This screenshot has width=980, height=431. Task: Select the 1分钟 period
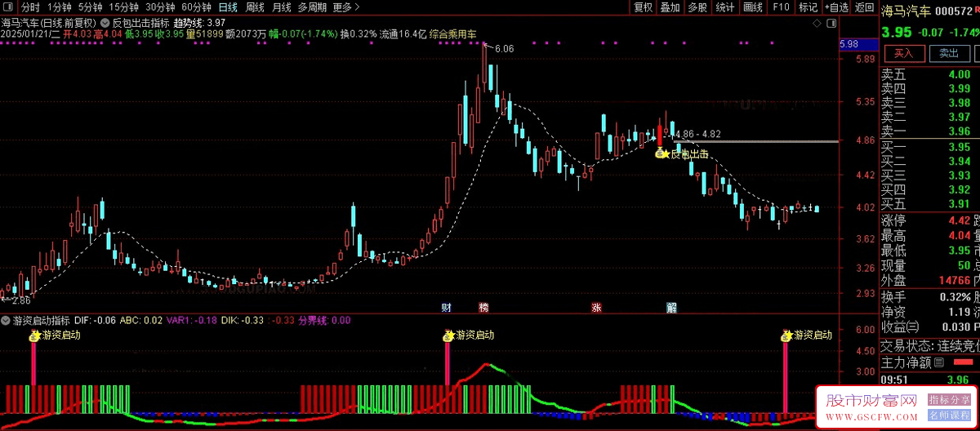click(60, 7)
